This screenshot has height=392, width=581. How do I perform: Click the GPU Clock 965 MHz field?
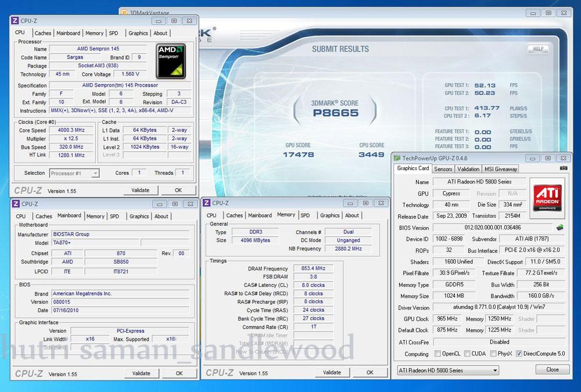(x=447, y=319)
